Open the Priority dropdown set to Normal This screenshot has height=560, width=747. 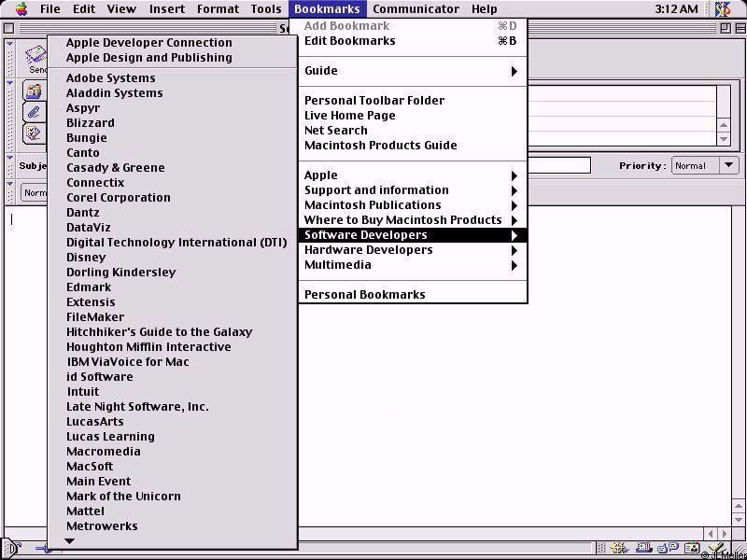tap(705, 166)
